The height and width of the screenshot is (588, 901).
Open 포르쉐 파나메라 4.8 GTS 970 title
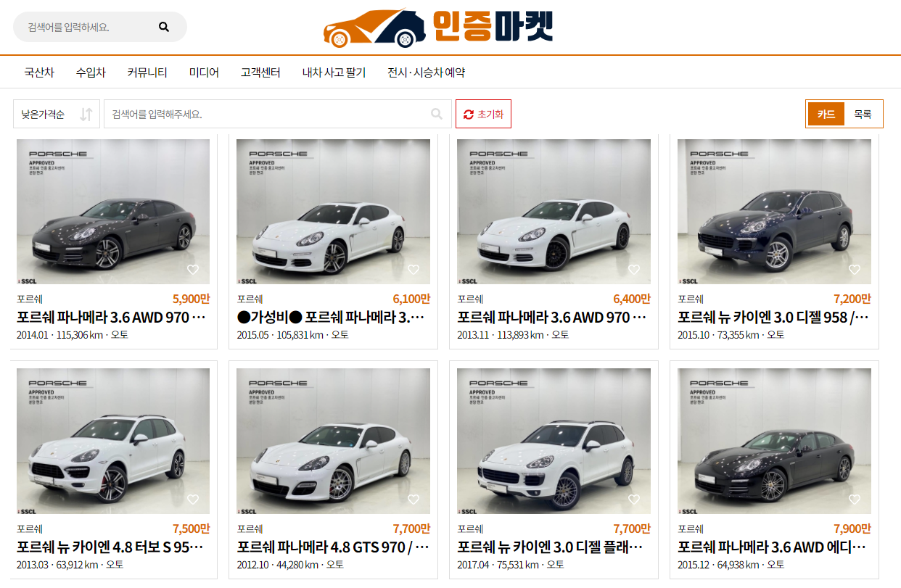click(x=333, y=547)
